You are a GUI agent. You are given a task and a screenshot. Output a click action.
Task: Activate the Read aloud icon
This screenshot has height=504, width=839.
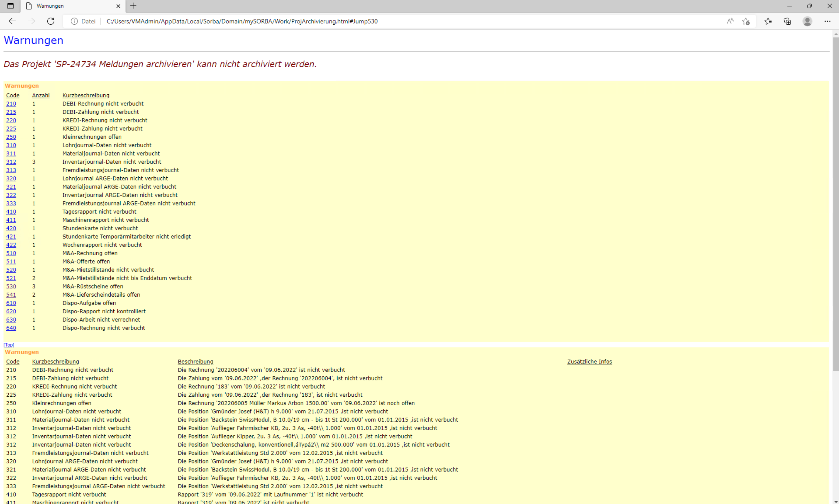(x=730, y=21)
